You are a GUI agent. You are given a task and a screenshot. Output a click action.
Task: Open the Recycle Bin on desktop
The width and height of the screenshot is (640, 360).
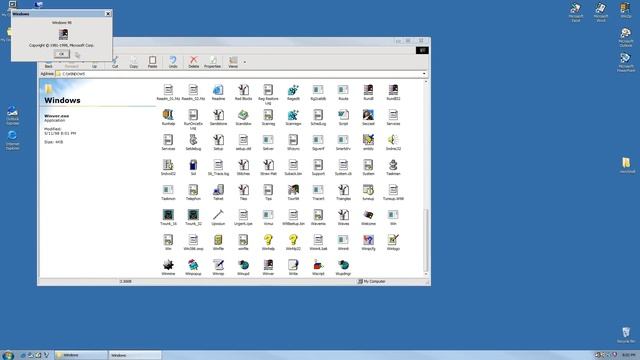tap(625, 335)
